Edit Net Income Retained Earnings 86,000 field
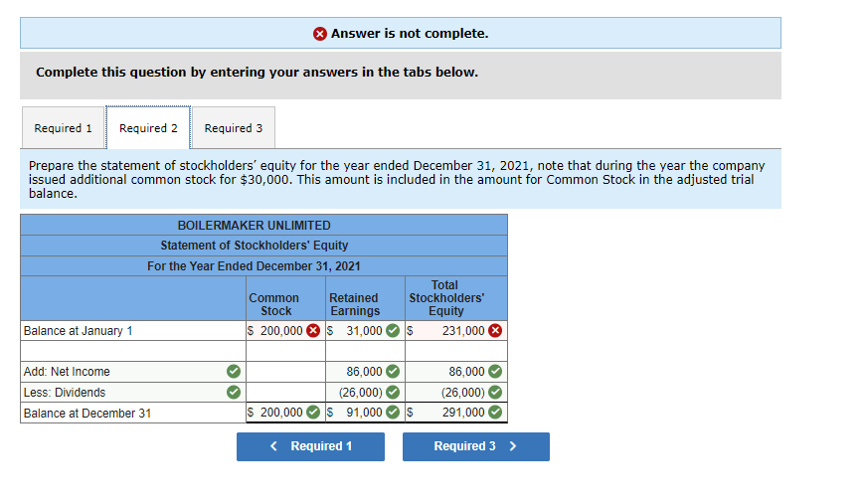 [365, 372]
